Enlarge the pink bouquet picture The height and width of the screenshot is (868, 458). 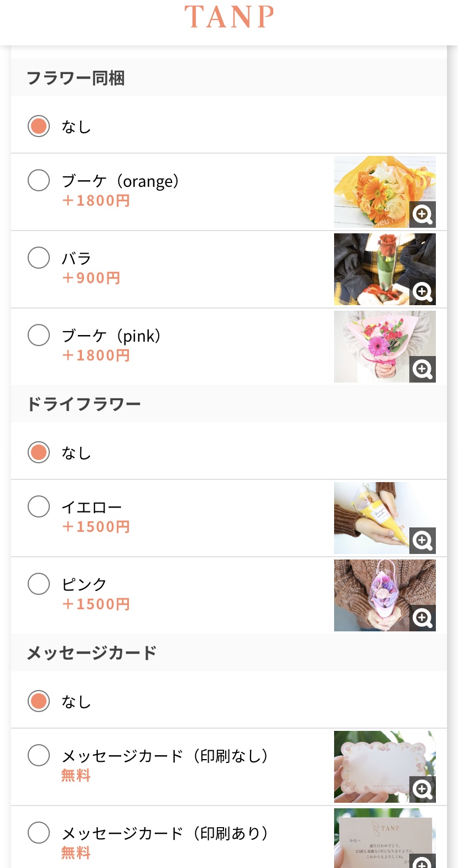(423, 369)
